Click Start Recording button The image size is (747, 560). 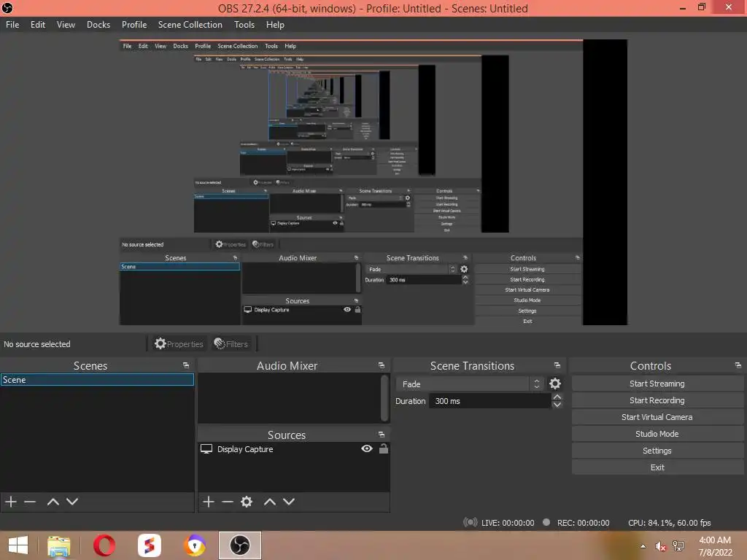click(x=657, y=400)
